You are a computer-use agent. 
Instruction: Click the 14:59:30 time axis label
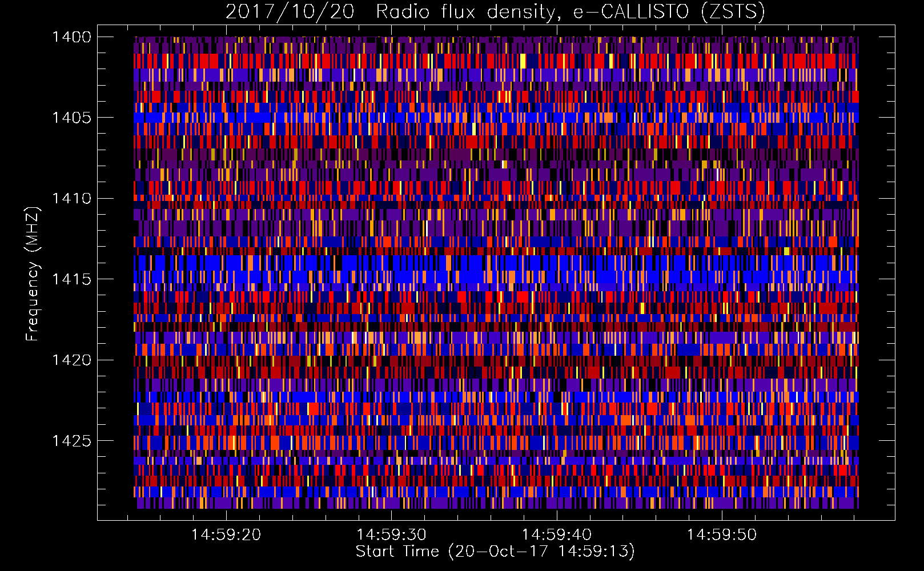tap(392, 534)
